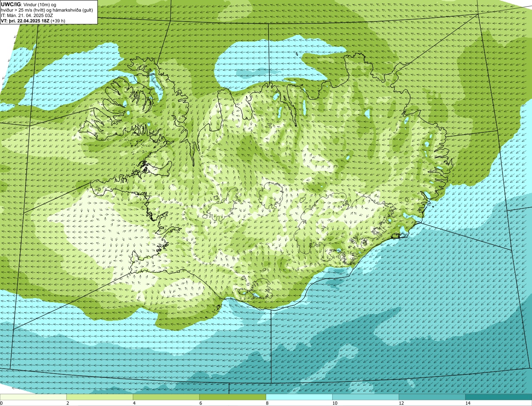Click the legend scale label "12"

point(401,404)
